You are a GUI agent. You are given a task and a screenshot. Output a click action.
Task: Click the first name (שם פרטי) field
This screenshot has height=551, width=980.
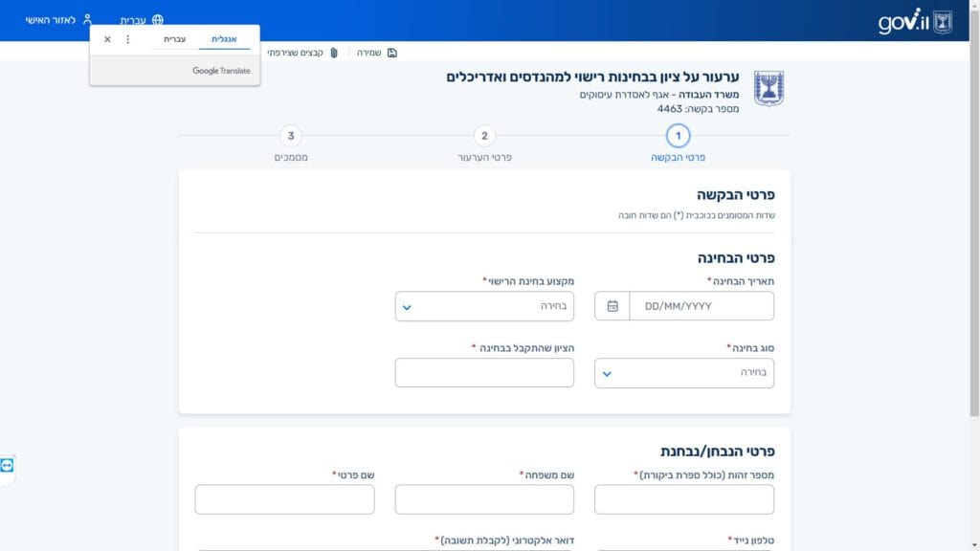[x=284, y=499]
